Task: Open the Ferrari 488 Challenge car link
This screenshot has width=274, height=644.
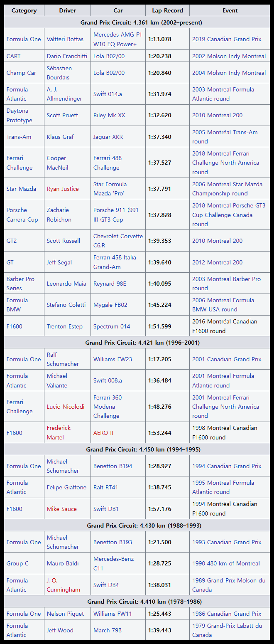Action: (107, 163)
